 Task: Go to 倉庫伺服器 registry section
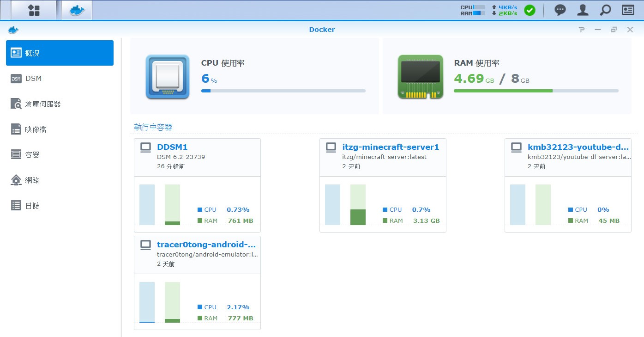pos(60,104)
